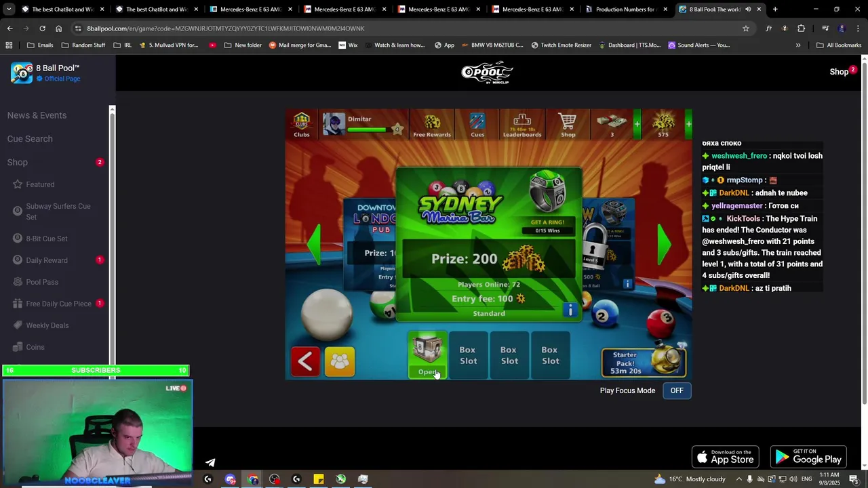Download on the App Store badge

coord(725,457)
